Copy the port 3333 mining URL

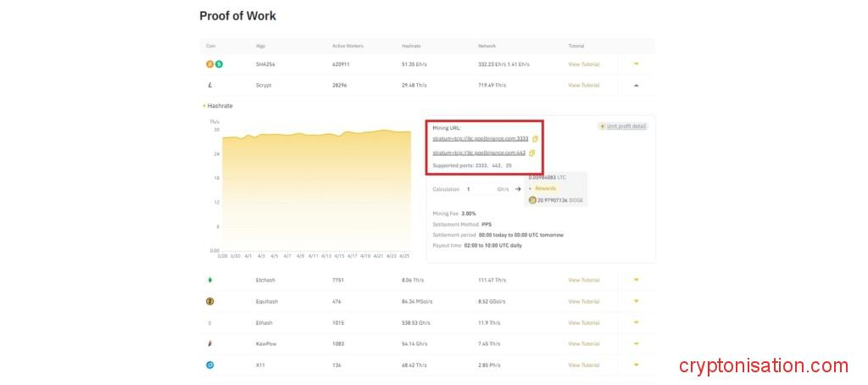[535, 138]
